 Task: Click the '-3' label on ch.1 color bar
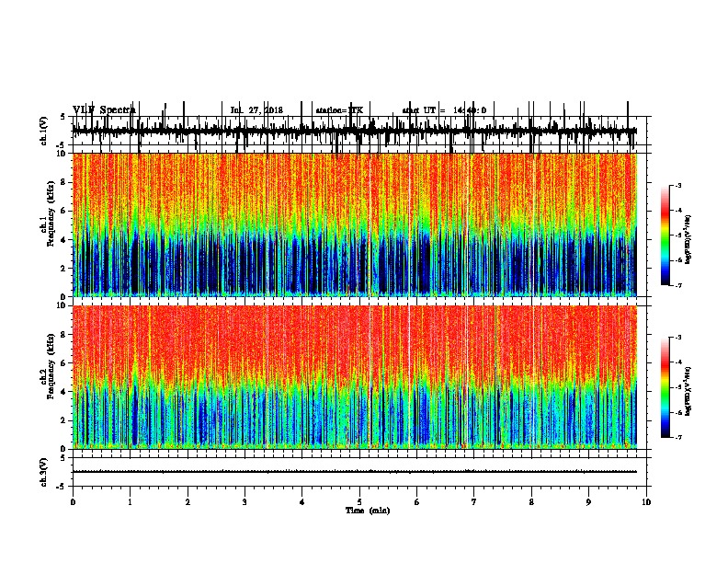(678, 185)
